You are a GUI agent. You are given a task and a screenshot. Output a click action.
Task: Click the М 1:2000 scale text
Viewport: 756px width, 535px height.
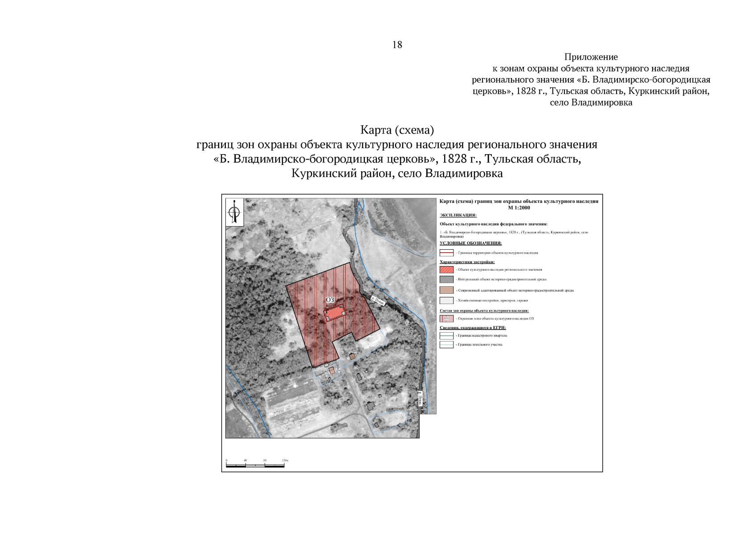[519, 208]
